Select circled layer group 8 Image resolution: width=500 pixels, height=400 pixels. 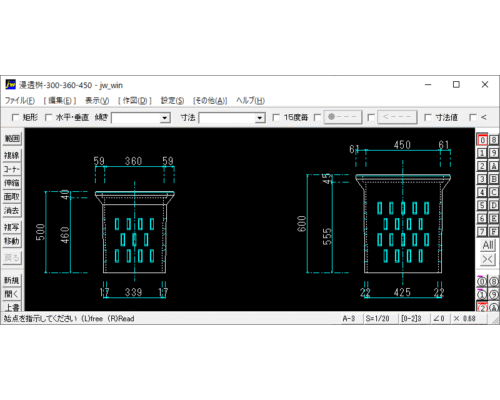pos(494,282)
